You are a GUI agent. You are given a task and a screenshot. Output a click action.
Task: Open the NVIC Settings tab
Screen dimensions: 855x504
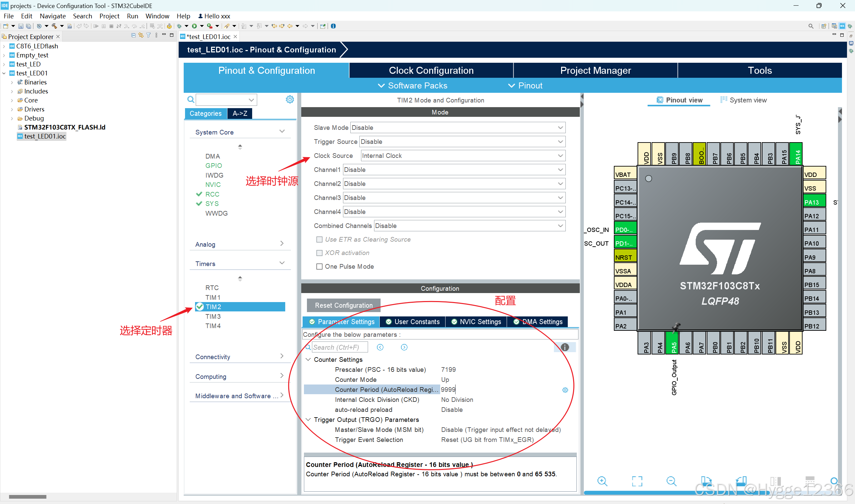(x=476, y=322)
